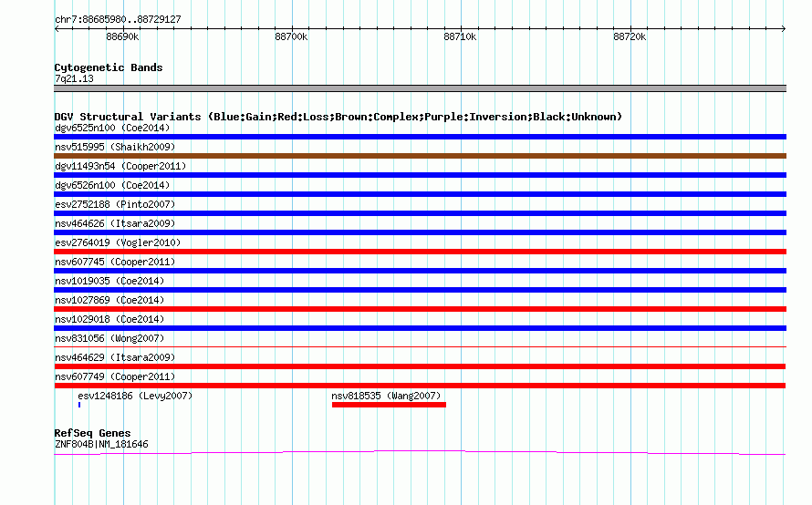Select the blue gain bar under dgv11493n54
Screen dimensions: 812x505
pos(420,175)
